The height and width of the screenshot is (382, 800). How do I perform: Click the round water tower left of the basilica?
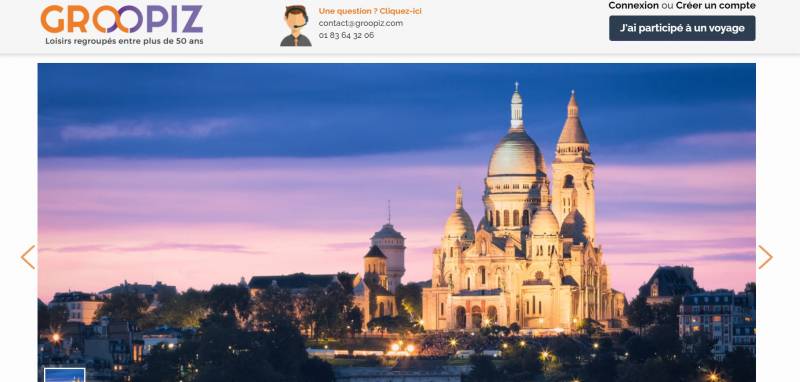(389, 252)
